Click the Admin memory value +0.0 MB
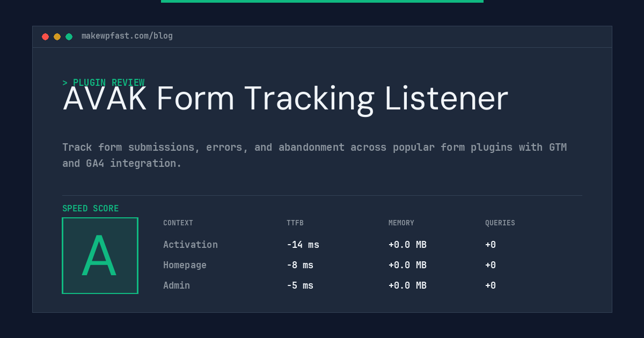This screenshot has height=338, width=644. pos(407,285)
